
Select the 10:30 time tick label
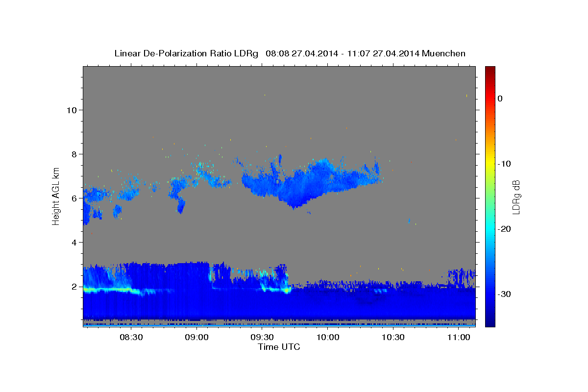(393, 337)
